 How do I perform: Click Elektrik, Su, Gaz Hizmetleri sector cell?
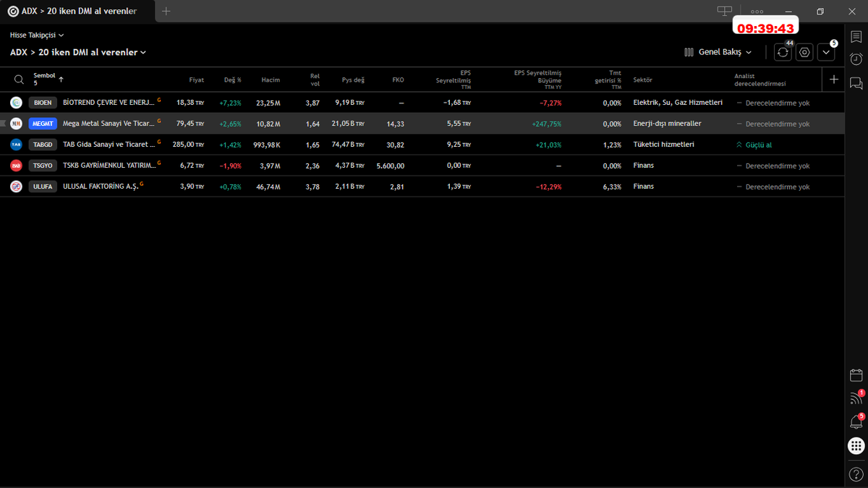tap(678, 103)
